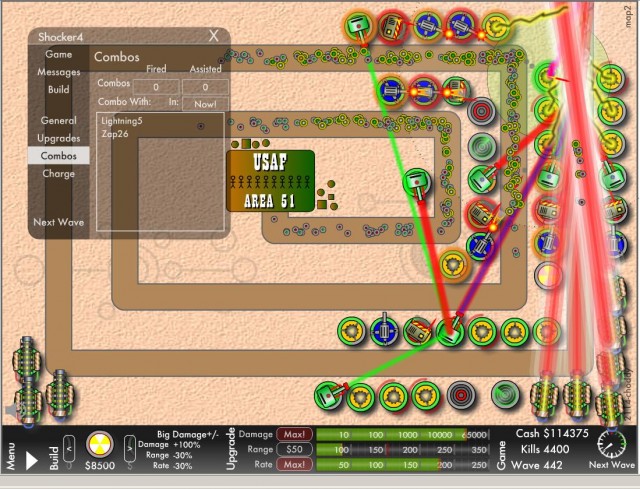Click the Damage upgrade progress bar
The image size is (640, 489).
pos(402,435)
